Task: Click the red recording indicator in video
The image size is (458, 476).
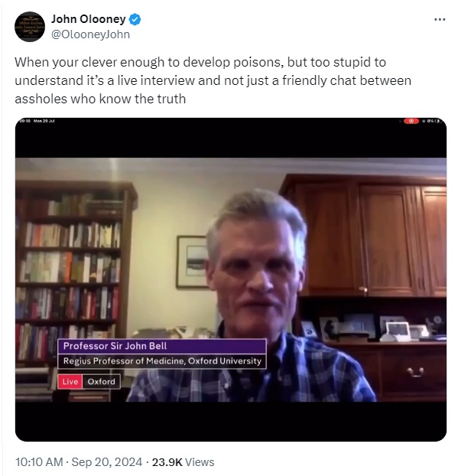Action: 411,121
